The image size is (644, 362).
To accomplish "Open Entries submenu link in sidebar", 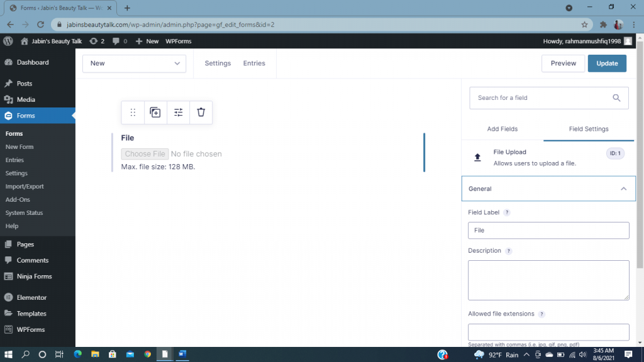I will click(x=14, y=160).
